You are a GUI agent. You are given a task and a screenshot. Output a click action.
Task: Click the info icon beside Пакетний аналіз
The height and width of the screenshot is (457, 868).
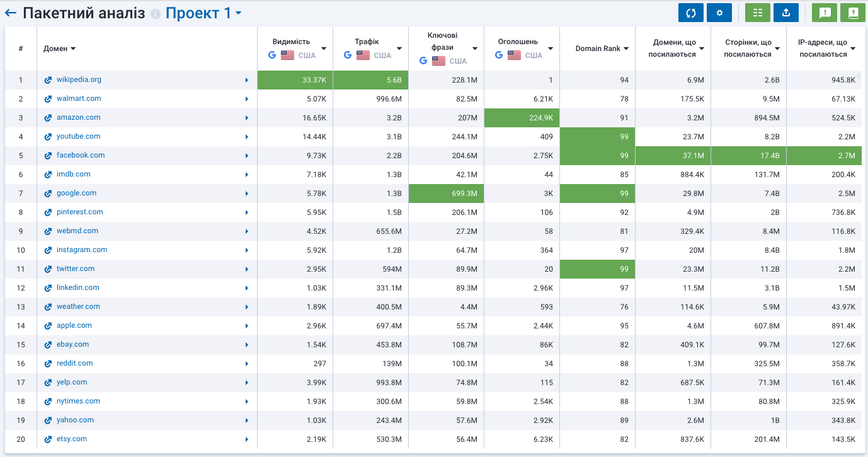click(156, 14)
